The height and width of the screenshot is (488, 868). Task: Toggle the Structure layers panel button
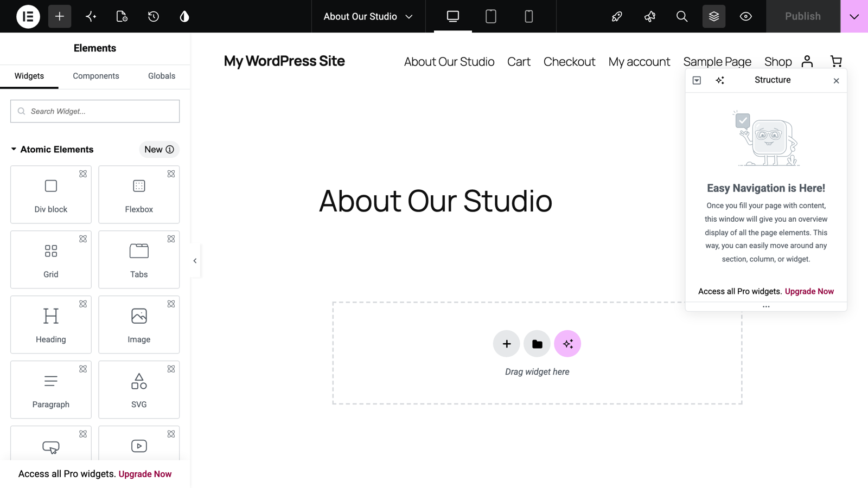714,16
